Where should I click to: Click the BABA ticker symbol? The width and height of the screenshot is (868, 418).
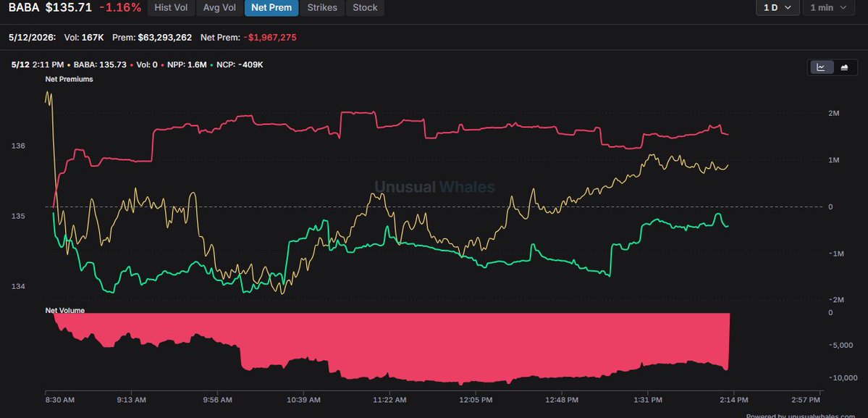point(24,8)
